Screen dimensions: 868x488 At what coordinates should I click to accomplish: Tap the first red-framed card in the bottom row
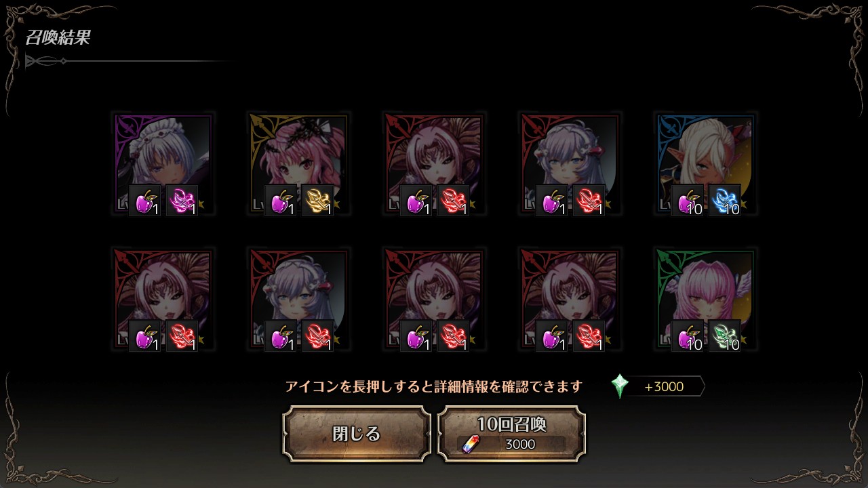pyautogui.click(x=163, y=300)
